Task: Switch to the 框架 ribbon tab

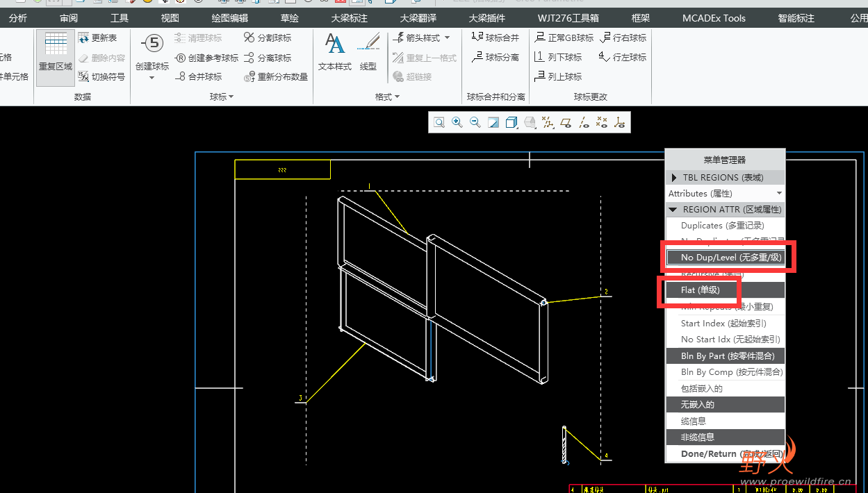Action: pos(641,18)
